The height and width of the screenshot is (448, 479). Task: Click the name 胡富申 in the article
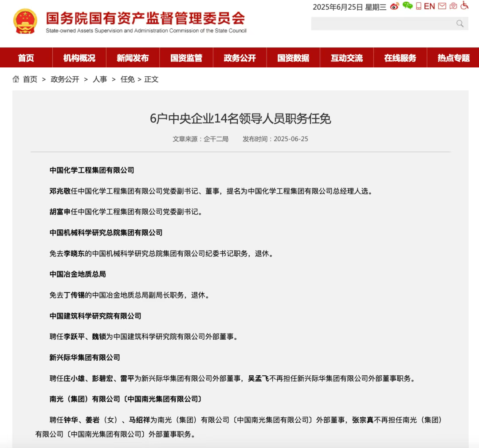click(60, 212)
